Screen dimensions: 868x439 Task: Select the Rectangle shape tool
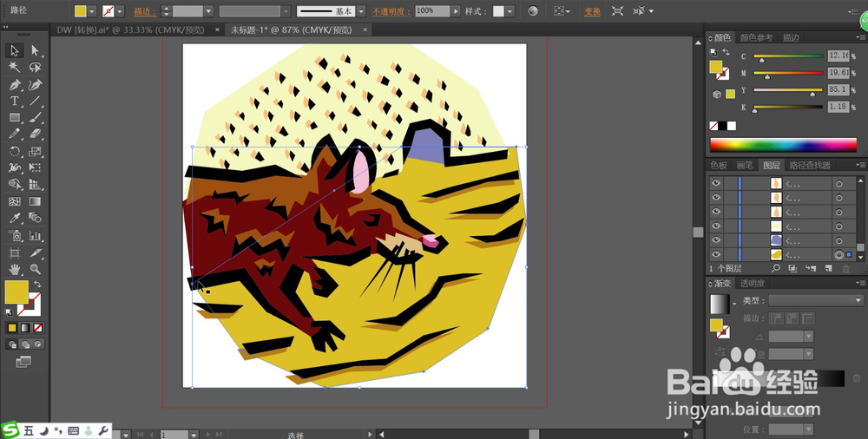click(x=15, y=117)
